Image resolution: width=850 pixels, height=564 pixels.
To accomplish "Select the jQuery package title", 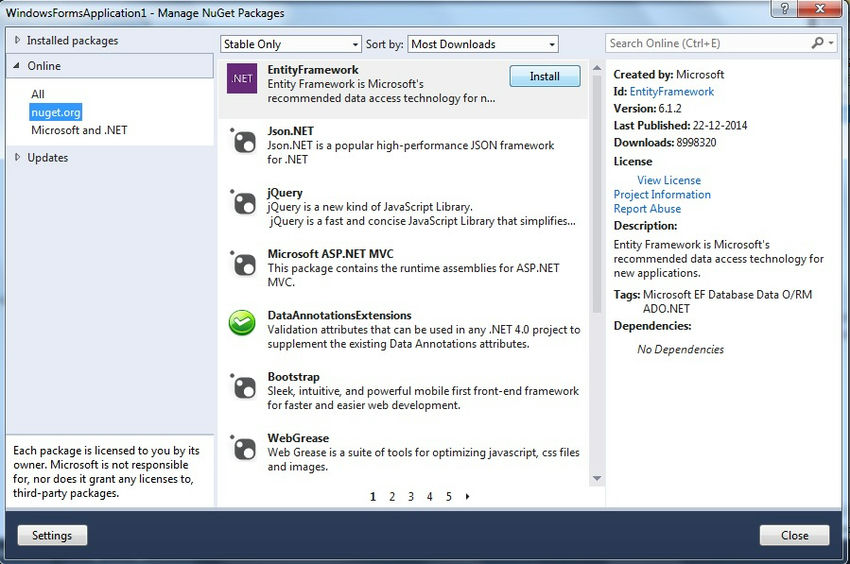I will pos(285,193).
